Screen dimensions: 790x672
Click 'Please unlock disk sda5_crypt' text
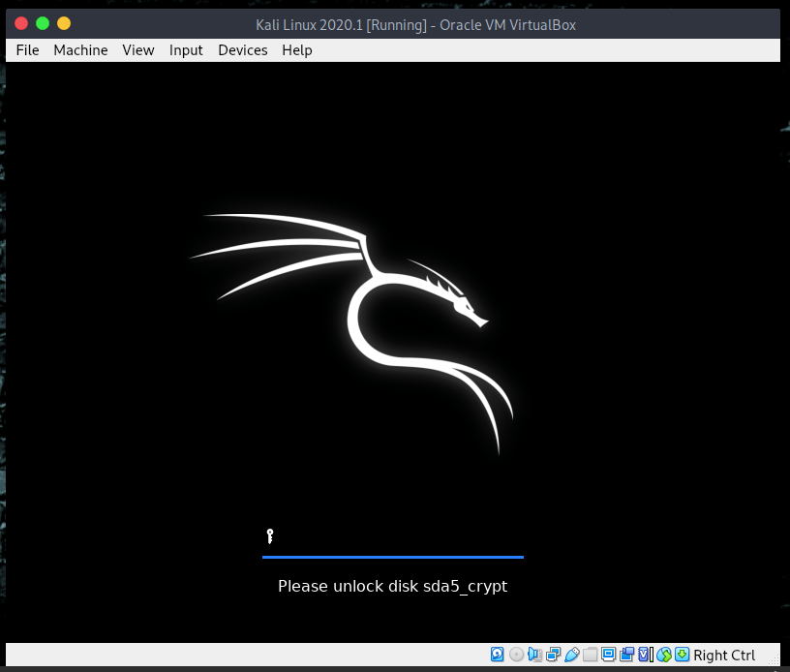click(393, 587)
